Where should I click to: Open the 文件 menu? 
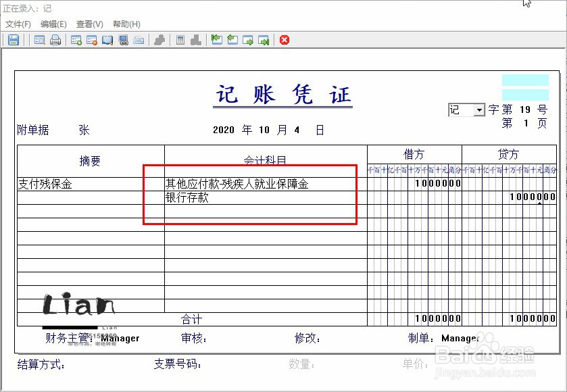click(17, 24)
